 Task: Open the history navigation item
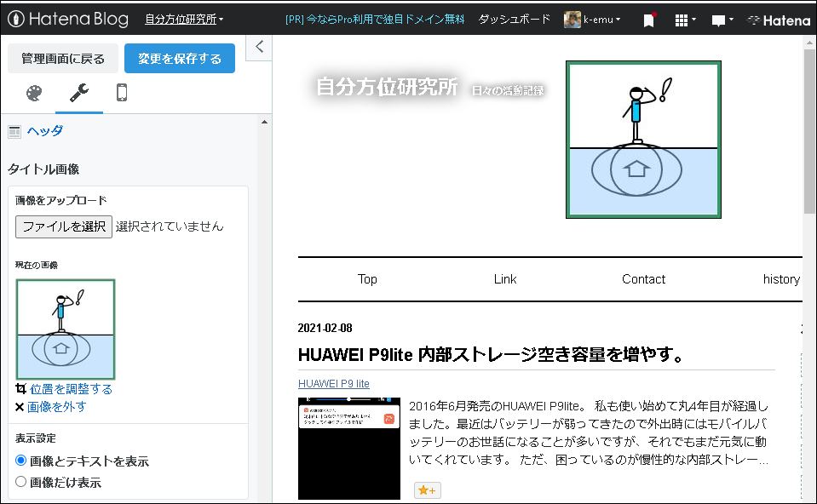[781, 279]
